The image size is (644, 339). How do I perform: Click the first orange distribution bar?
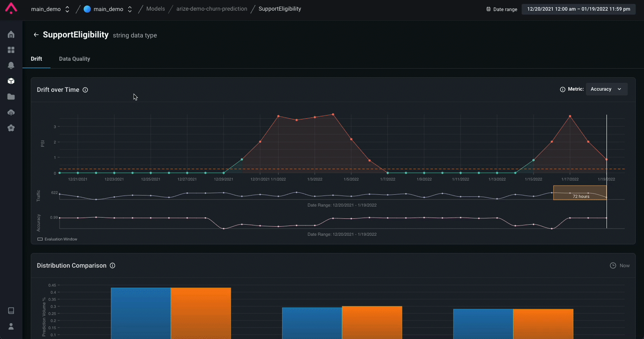click(x=201, y=313)
